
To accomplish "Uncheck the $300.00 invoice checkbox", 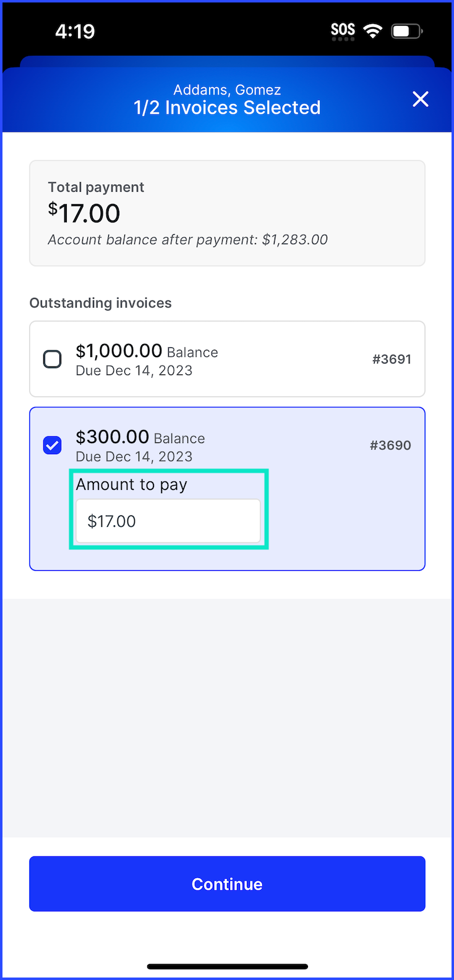I will tap(52, 445).
